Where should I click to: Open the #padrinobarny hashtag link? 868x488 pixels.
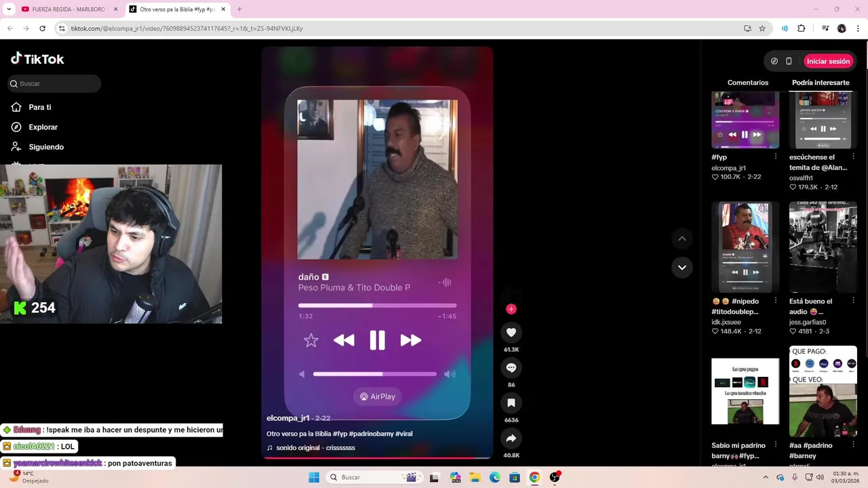371,434
